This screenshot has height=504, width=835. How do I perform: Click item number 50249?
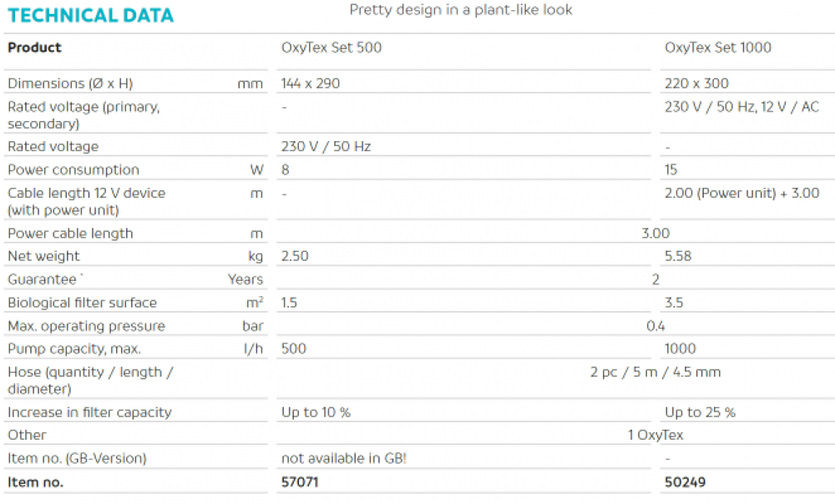tap(685, 482)
